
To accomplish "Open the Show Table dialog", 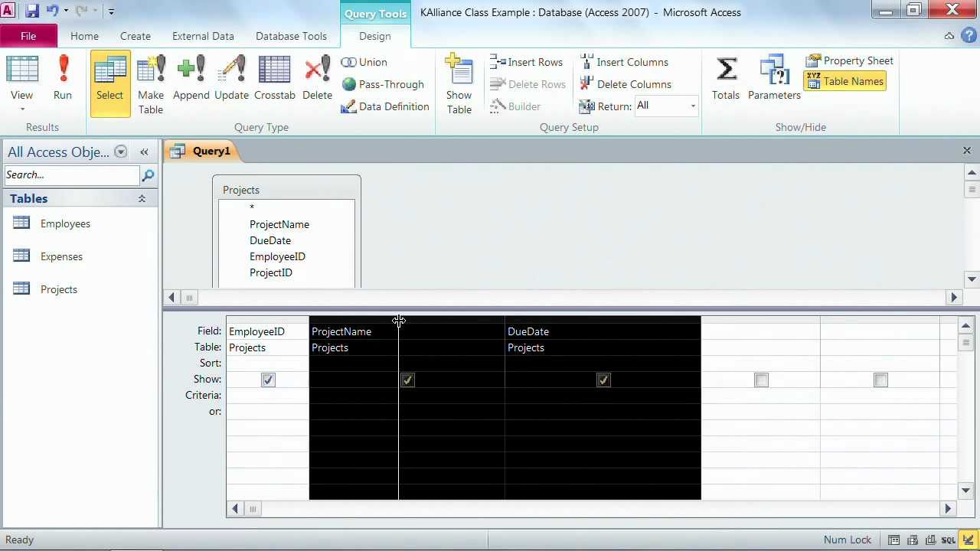I will (459, 83).
